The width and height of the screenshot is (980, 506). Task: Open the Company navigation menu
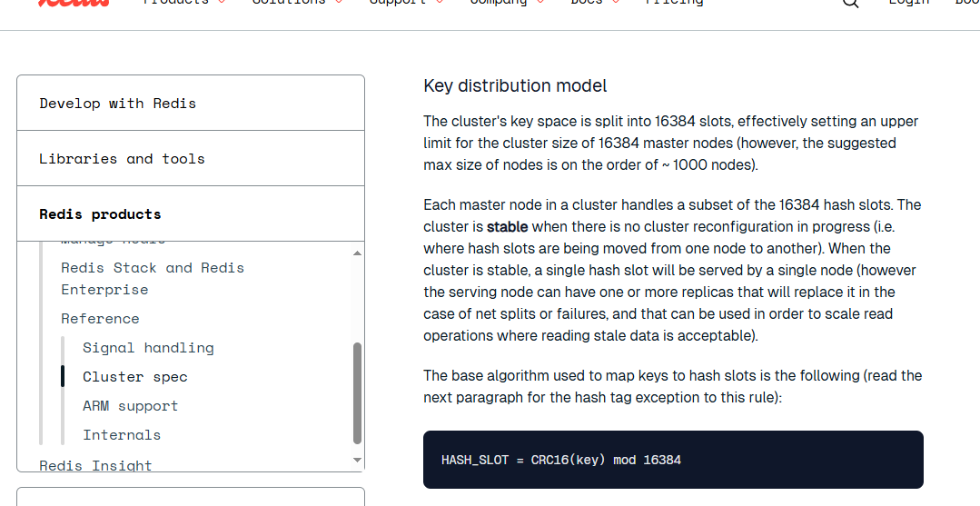pos(498,3)
